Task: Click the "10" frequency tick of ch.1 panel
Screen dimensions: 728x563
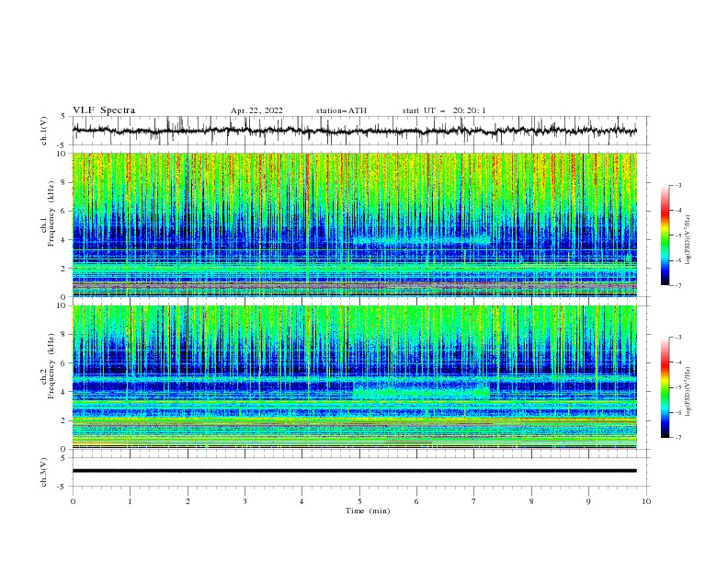Action: (x=63, y=154)
